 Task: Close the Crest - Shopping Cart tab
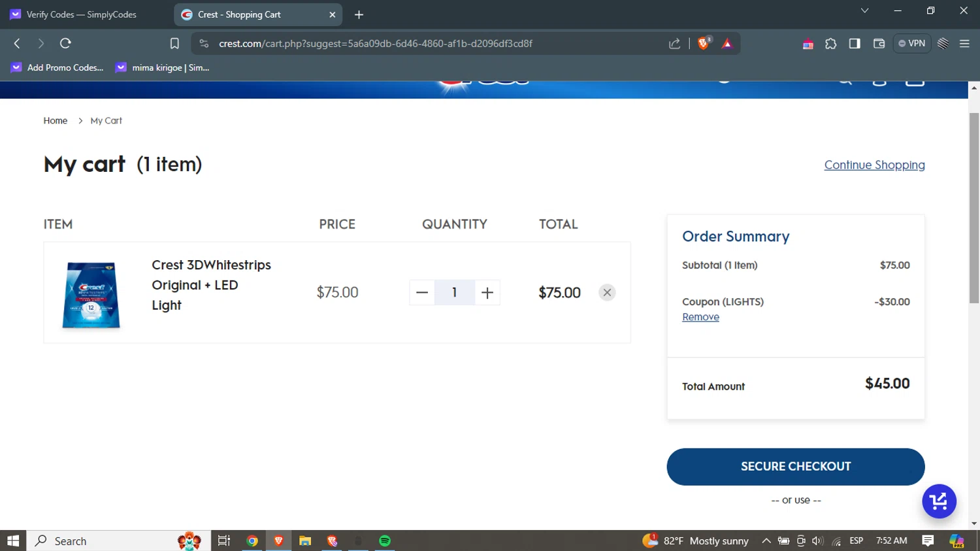click(x=332, y=14)
